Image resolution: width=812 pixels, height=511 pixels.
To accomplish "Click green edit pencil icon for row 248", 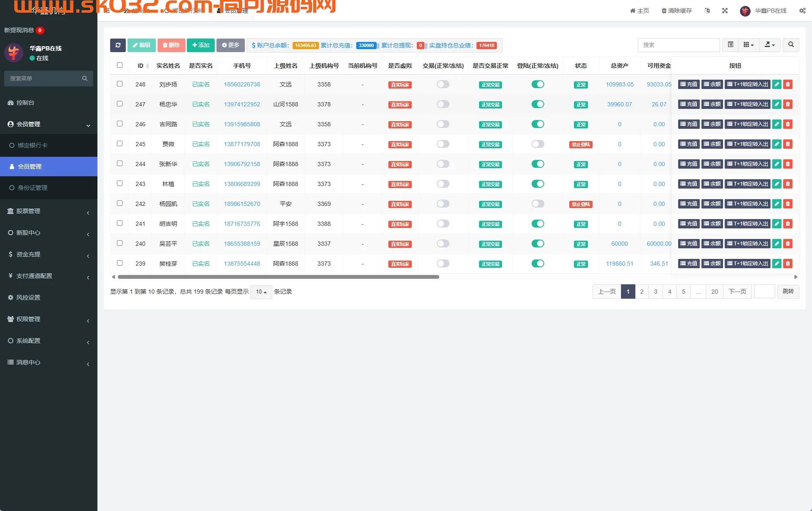I will [776, 84].
